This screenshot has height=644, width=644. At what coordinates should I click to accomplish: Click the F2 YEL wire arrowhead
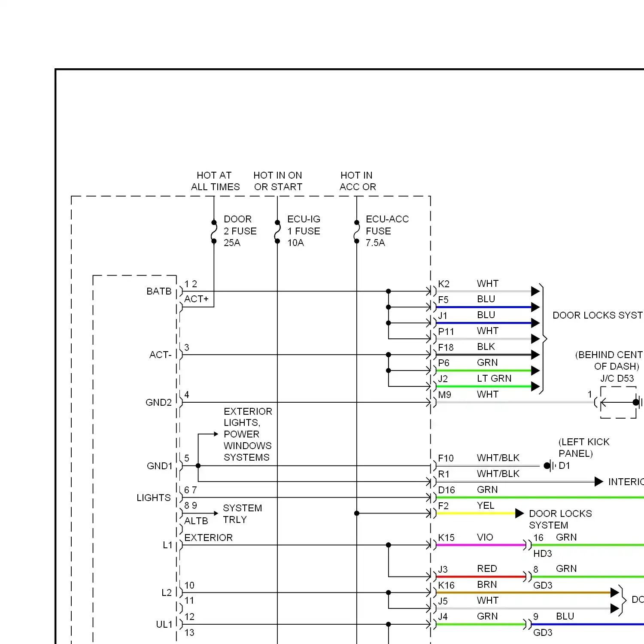(x=519, y=513)
